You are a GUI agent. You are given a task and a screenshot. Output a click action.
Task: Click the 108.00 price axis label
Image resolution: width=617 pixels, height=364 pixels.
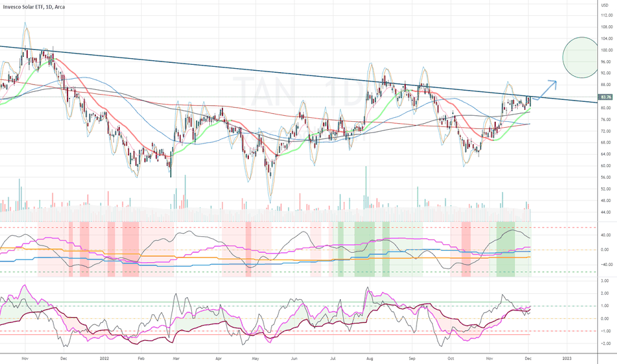click(x=606, y=27)
